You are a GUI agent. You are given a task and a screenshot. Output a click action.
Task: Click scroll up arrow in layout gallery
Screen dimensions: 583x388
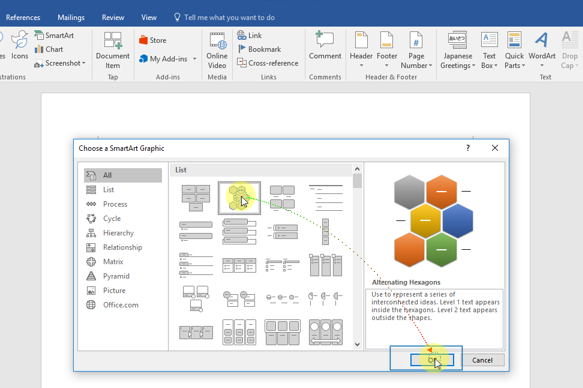[357, 169]
